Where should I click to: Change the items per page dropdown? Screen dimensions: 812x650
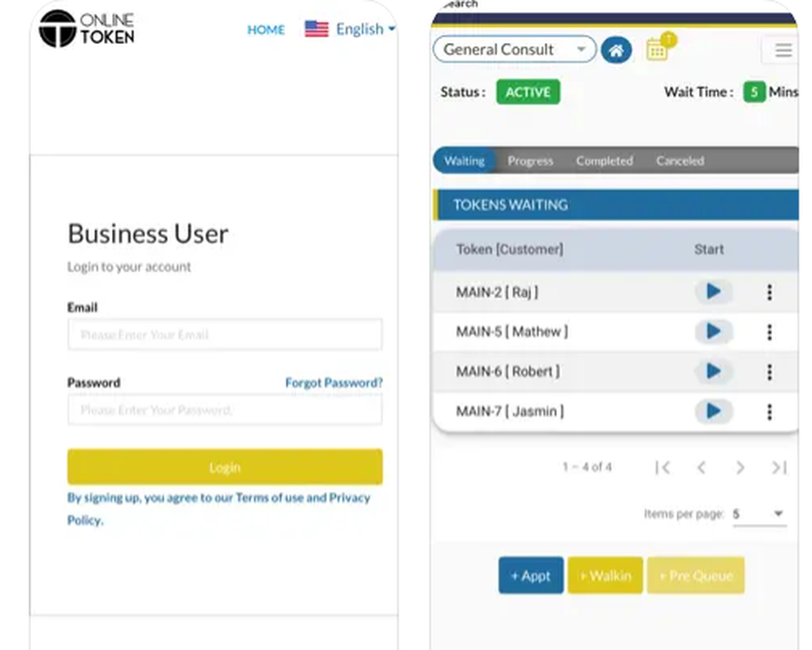tap(759, 514)
